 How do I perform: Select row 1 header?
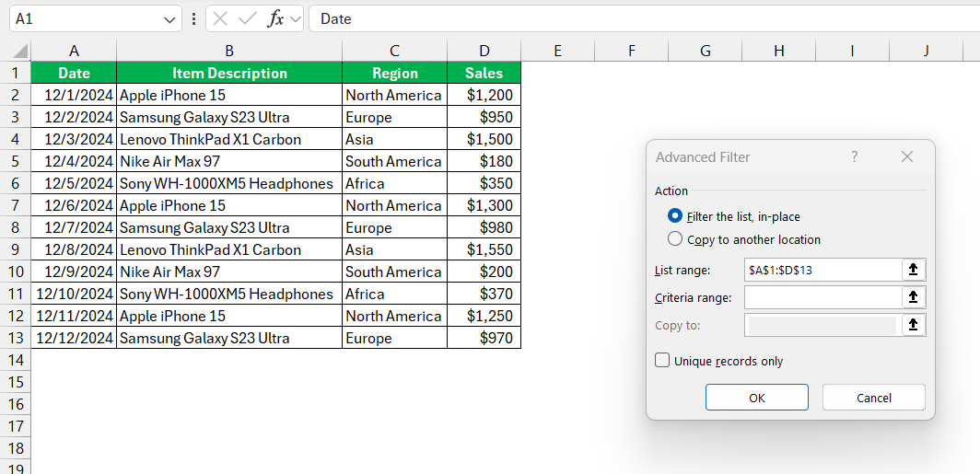[15, 73]
